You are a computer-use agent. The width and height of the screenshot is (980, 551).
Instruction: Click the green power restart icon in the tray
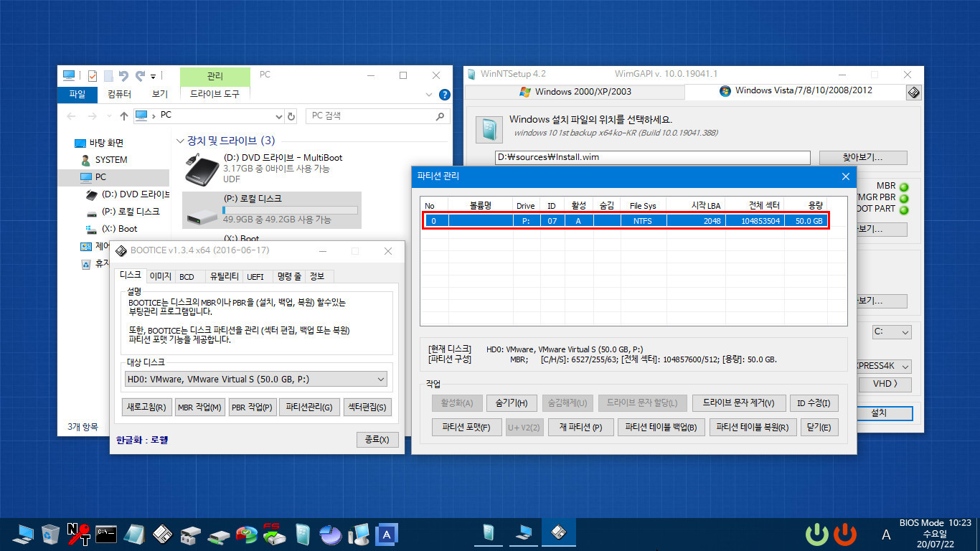(x=816, y=534)
